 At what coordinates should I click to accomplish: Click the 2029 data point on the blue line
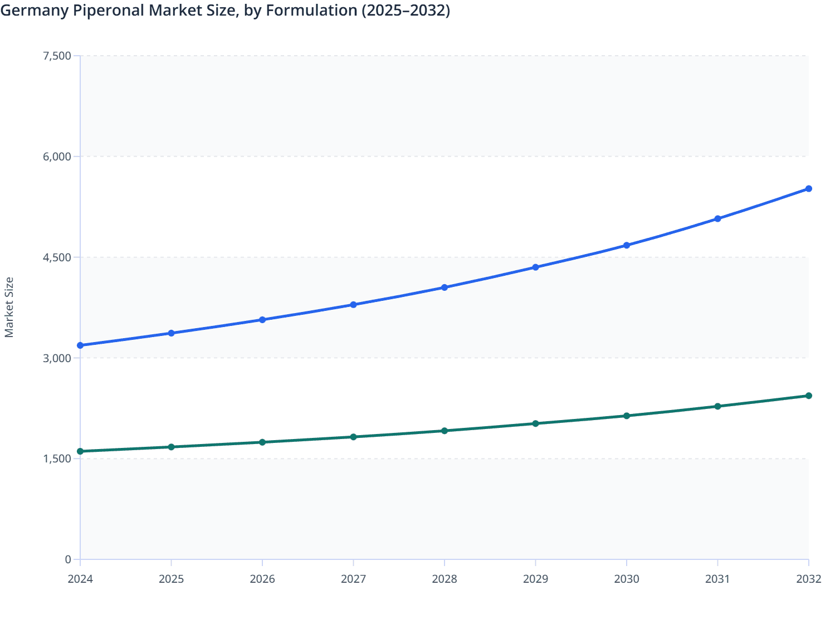(535, 268)
